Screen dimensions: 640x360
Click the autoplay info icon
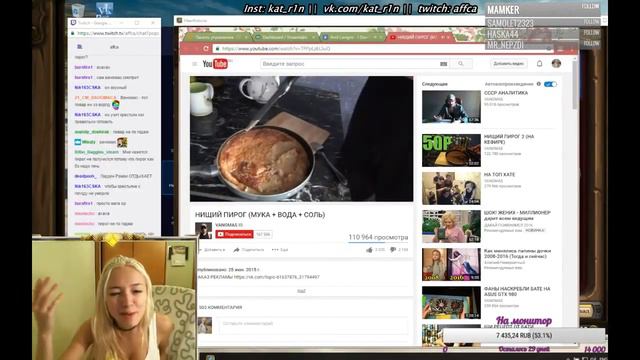[x=538, y=84]
